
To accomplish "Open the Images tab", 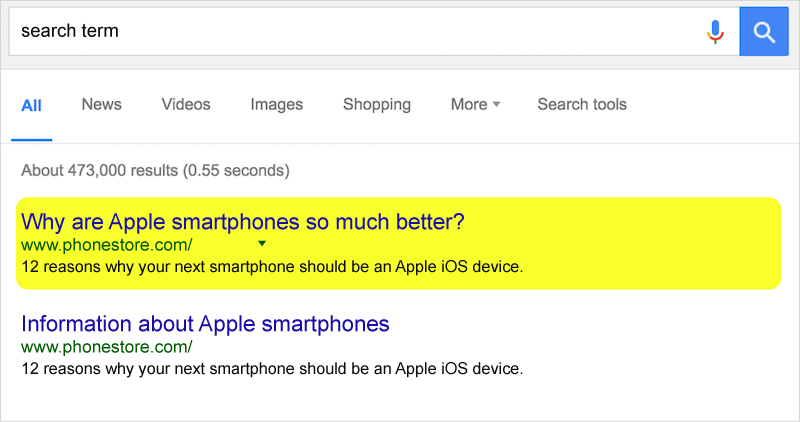I will [277, 105].
